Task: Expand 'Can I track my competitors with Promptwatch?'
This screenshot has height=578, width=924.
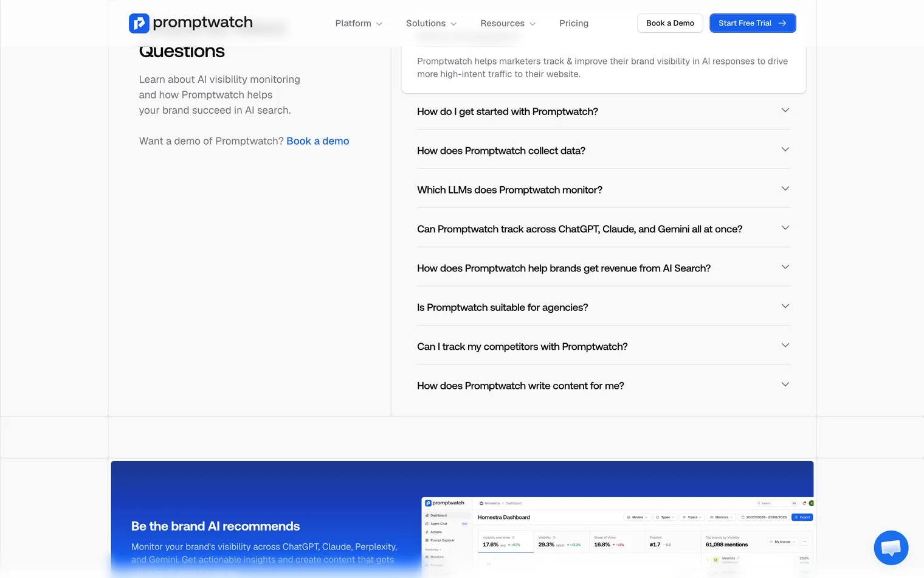Action: coord(603,347)
